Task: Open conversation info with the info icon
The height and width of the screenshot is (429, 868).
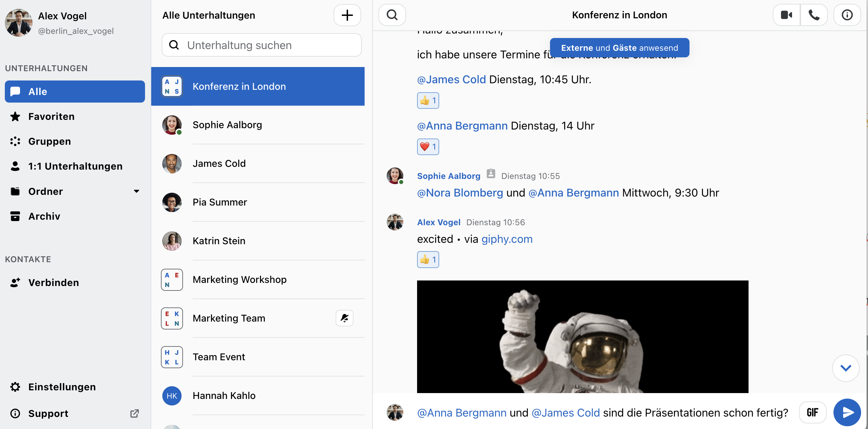Action: [847, 15]
